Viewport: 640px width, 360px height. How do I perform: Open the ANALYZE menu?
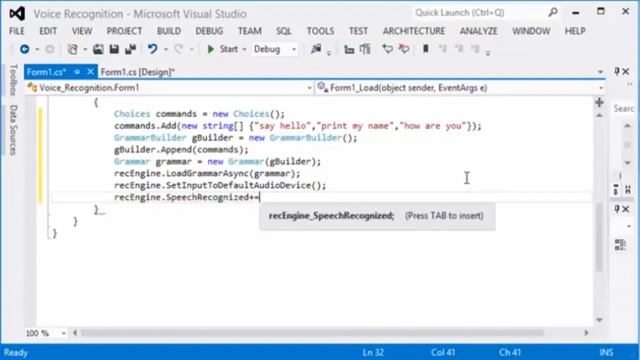click(x=479, y=31)
